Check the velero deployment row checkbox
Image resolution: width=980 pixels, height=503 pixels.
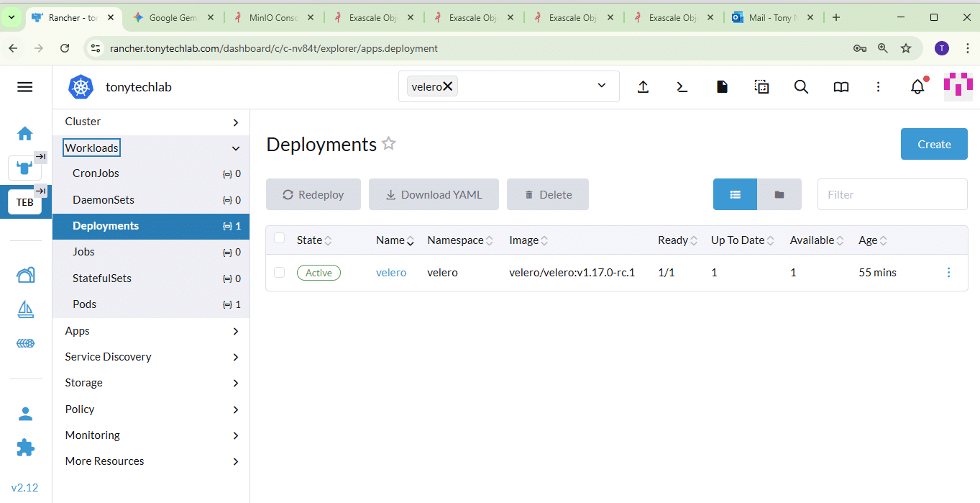coord(280,273)
